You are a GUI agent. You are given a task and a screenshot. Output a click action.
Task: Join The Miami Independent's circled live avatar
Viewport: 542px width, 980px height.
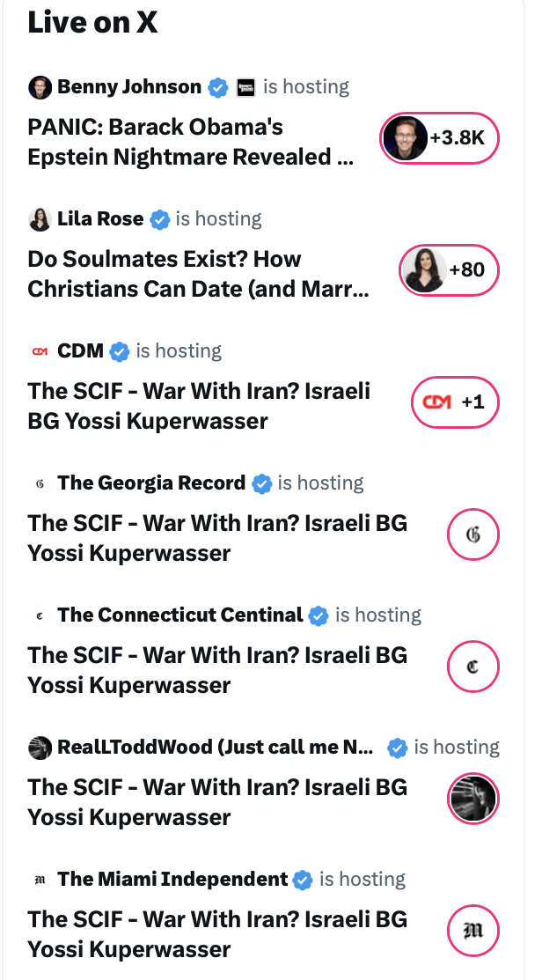[473, 931]
